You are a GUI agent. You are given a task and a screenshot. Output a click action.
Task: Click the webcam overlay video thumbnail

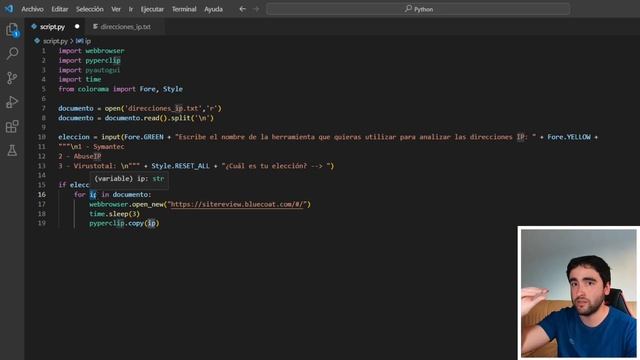click(578, 293)
